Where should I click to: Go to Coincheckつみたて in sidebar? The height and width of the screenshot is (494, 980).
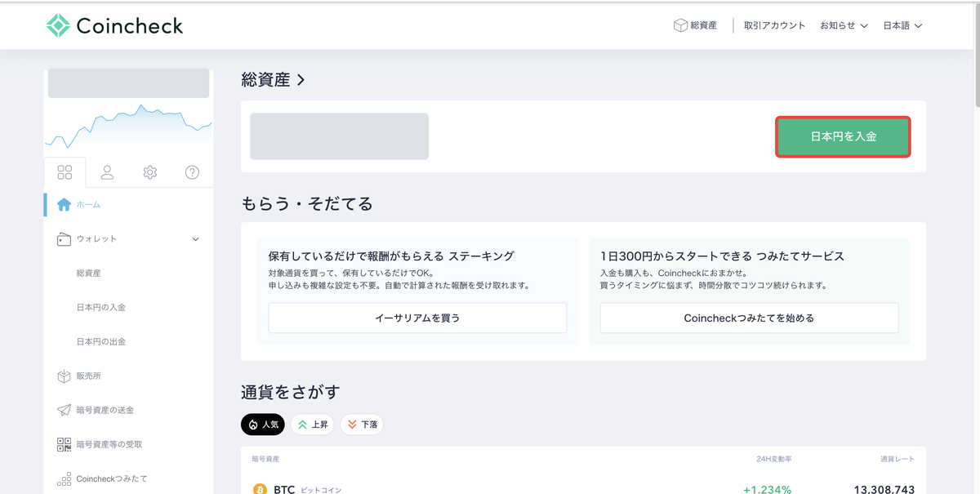point(112,479)
